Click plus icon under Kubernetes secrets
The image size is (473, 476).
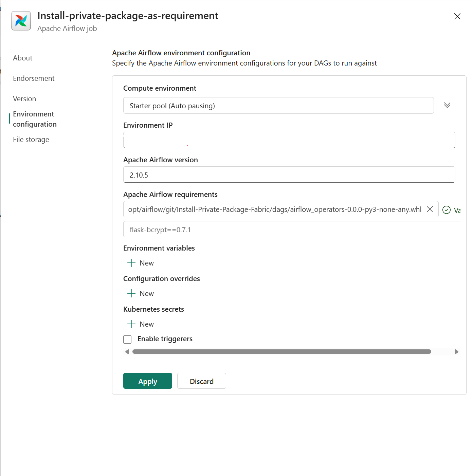pos(131,324)
